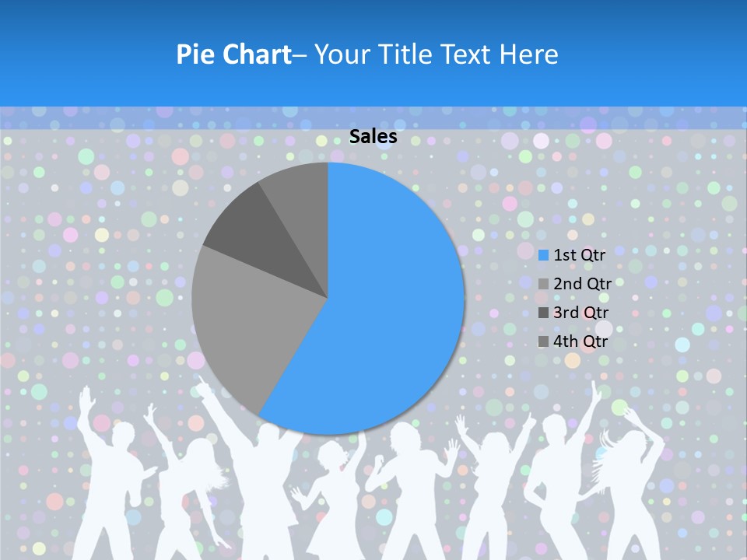Screen dimensions: 747x560
Task: Click the '1st Qtr' legend label
Action: tap(579, 254)
